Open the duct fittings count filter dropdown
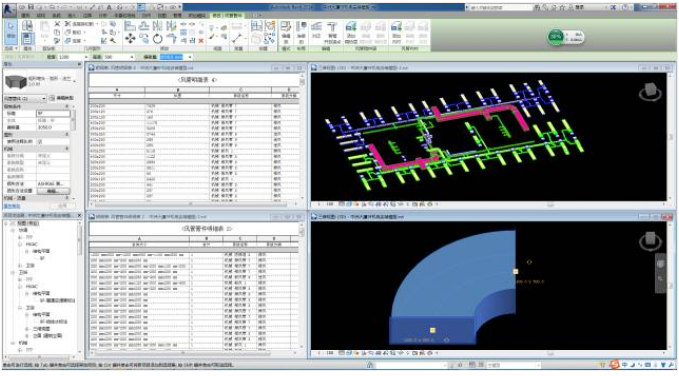The image size is (679, 376). [x=44, y=98]
